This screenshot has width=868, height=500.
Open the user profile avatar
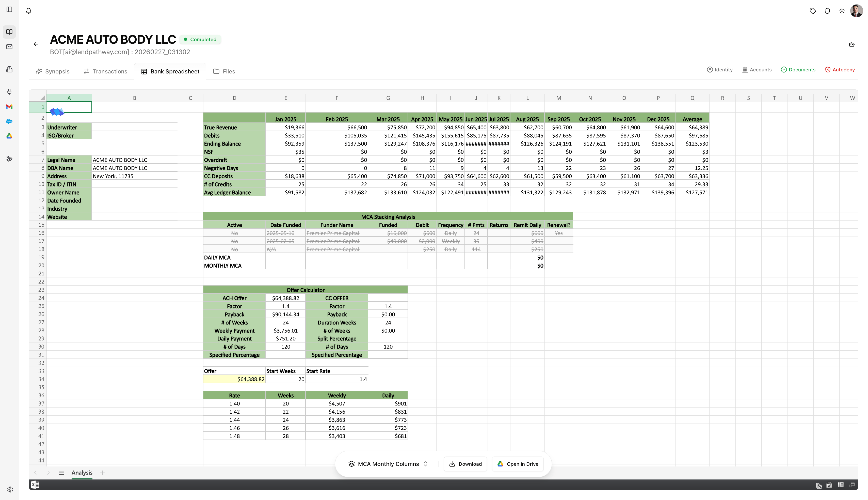coord(856,11)
